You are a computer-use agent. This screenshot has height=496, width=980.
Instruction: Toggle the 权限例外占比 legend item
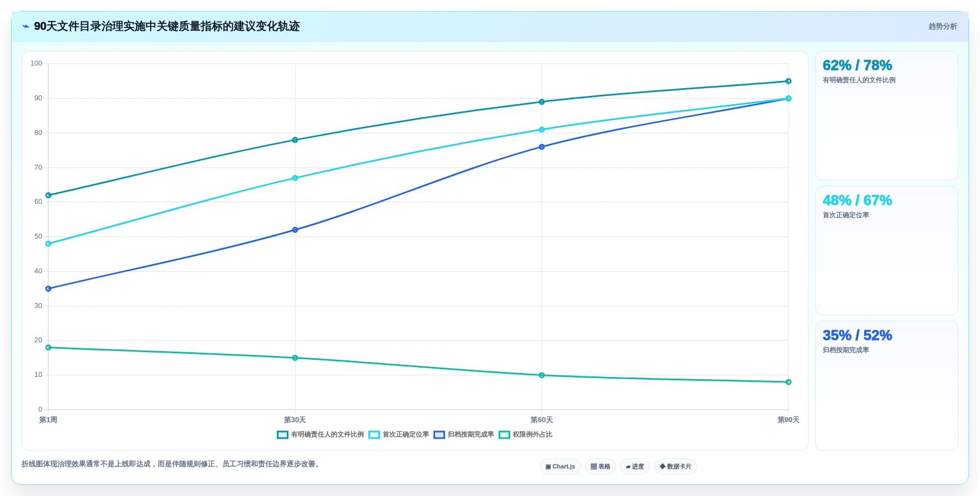(x=526, y=435)
